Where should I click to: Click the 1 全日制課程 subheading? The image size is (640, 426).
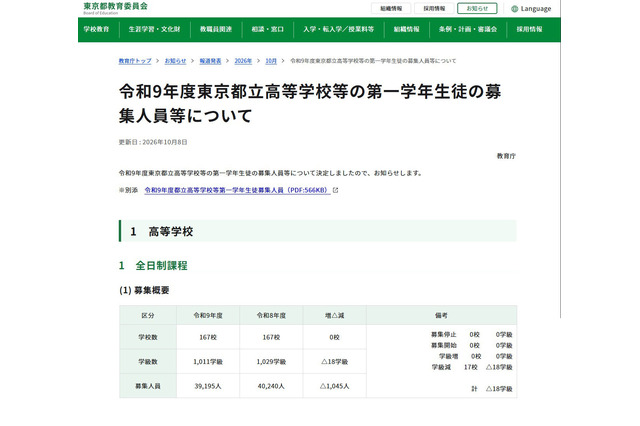coord(153,266)
